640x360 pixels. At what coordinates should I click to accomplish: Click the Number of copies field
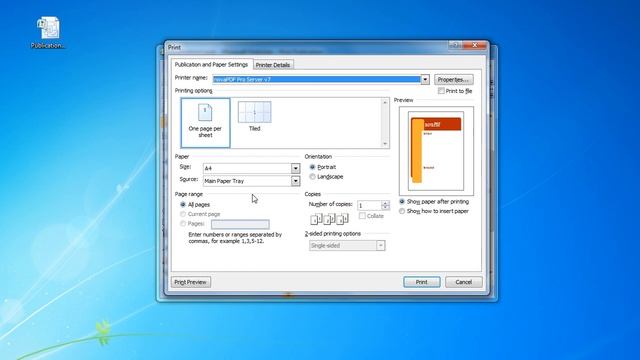(x=369, y=205)
